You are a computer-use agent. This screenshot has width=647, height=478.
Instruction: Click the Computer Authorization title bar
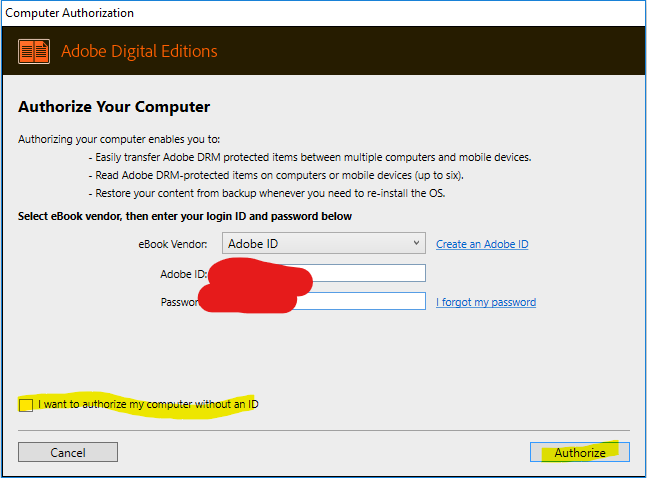tap(70, 13)
